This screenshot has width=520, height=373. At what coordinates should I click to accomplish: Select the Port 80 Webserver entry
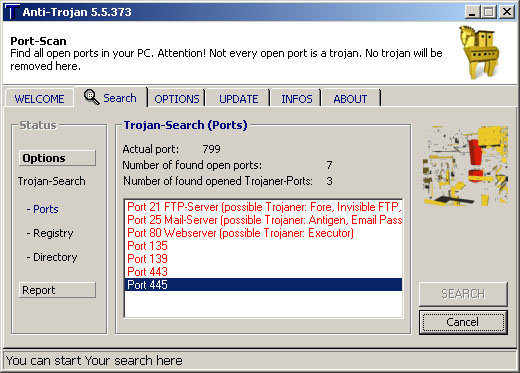point(263,233)
